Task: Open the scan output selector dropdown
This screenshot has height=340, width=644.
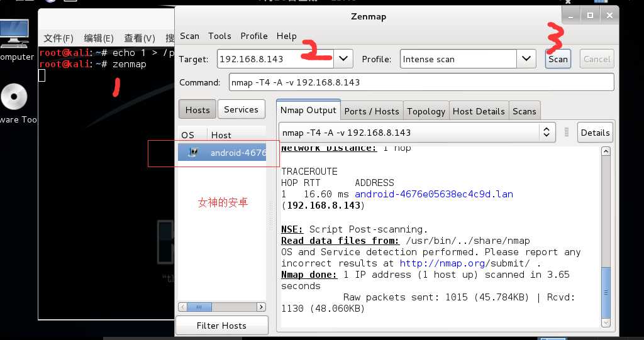Action: coord(418,132)
